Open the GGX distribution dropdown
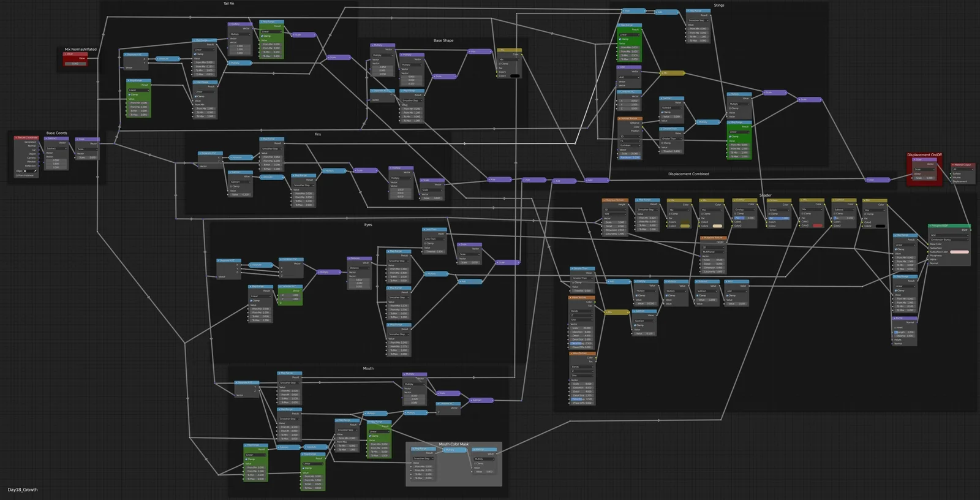The image size is (980, 500). click(x=949, y=235)
